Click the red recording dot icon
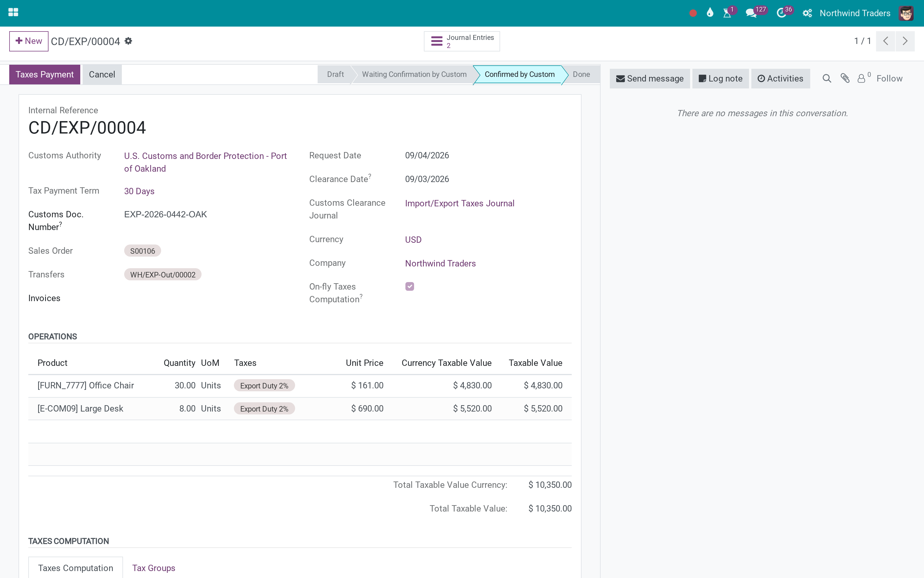 click(693, 13)
